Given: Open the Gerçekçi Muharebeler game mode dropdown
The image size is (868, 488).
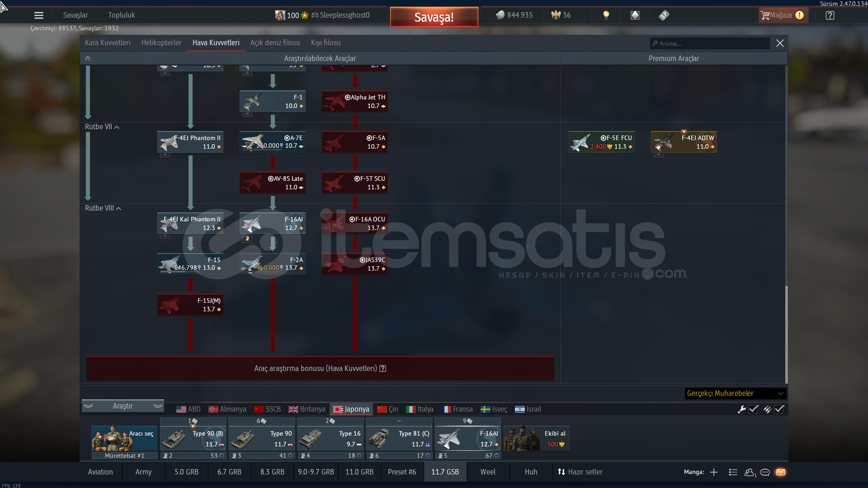Looking at the screenshot, I should point(736,394).
